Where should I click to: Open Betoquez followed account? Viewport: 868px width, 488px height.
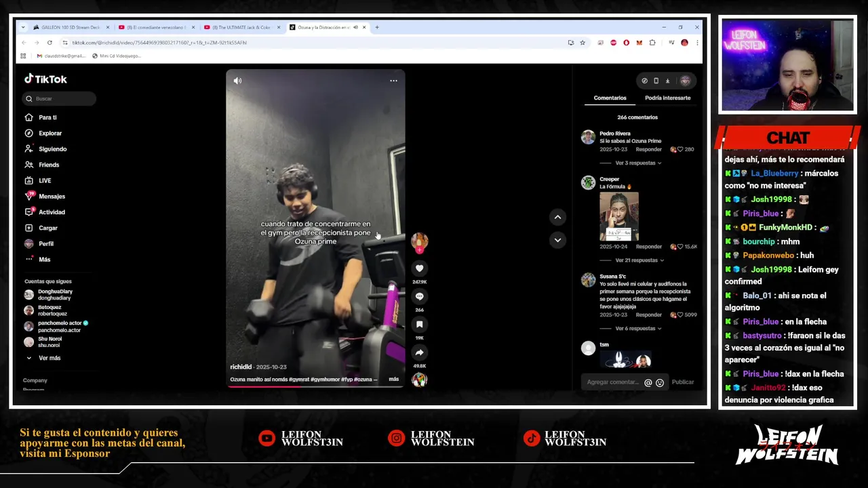52,310
